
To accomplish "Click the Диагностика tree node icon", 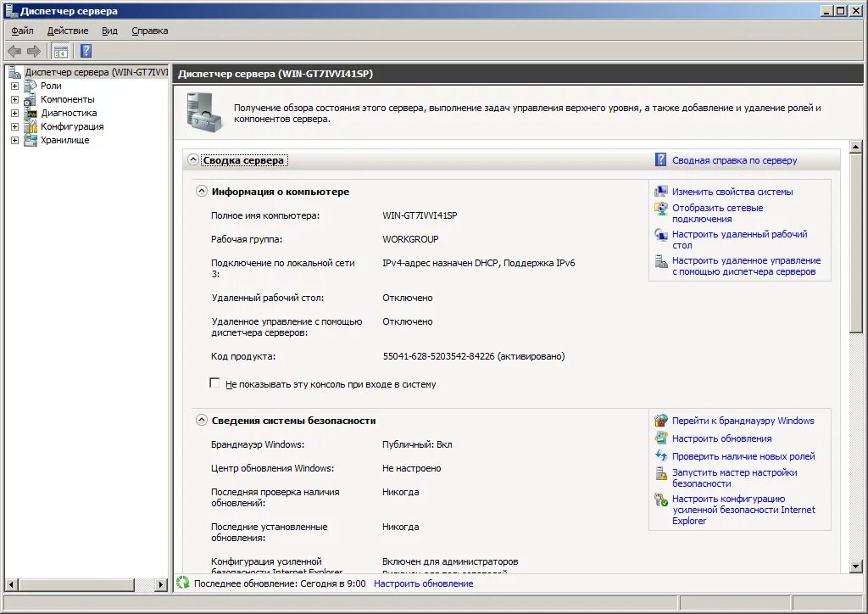I will pos(31,113).
